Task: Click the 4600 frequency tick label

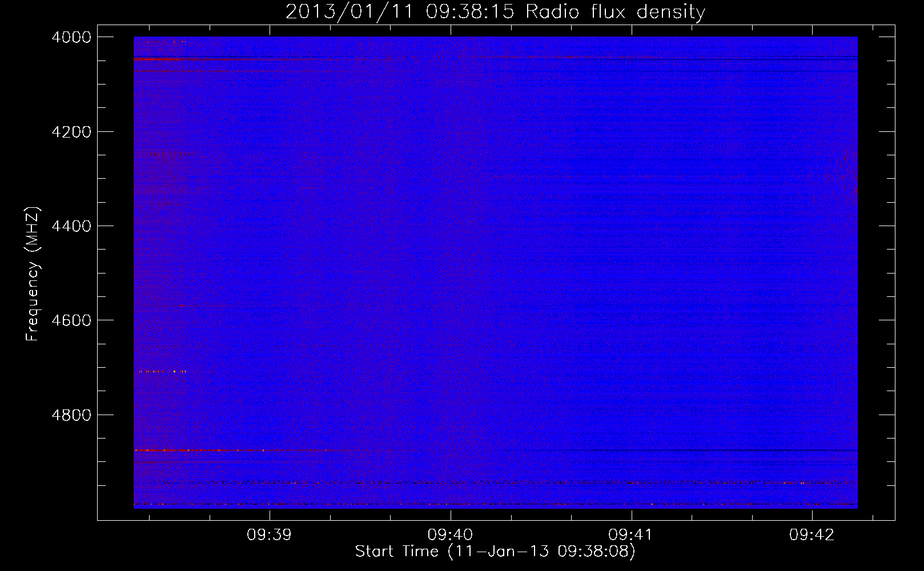Action: [x=71, y=320]
